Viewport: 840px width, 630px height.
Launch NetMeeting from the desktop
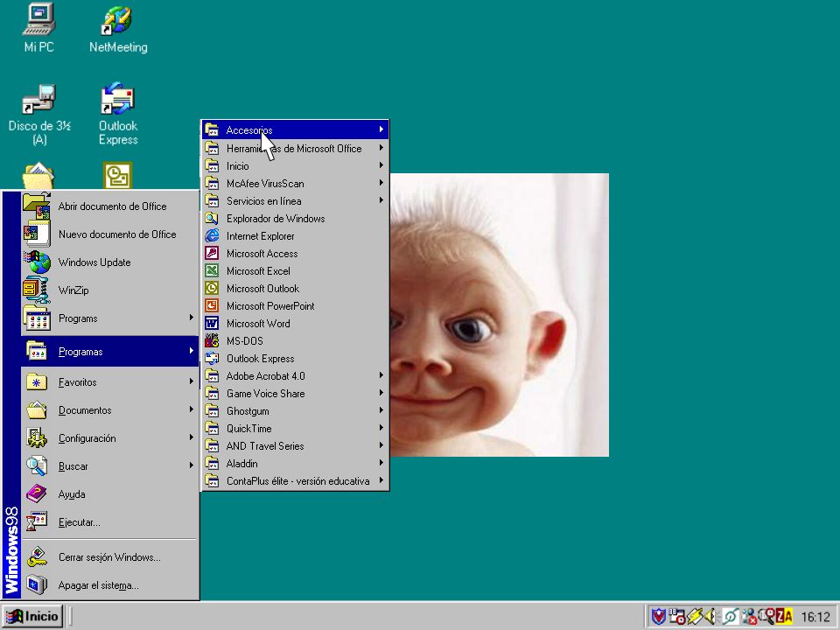coord(118,29)
